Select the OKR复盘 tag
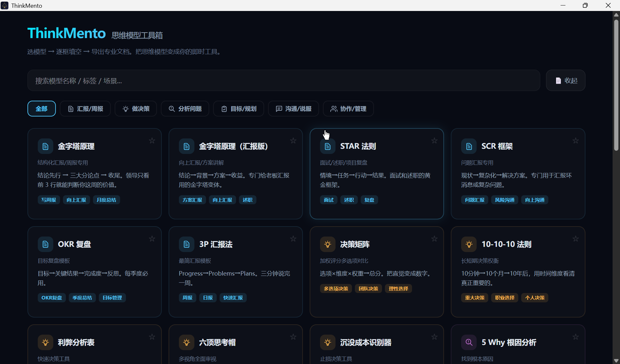The width and height of the screenshot is (620, 364). tap(52, 298)
